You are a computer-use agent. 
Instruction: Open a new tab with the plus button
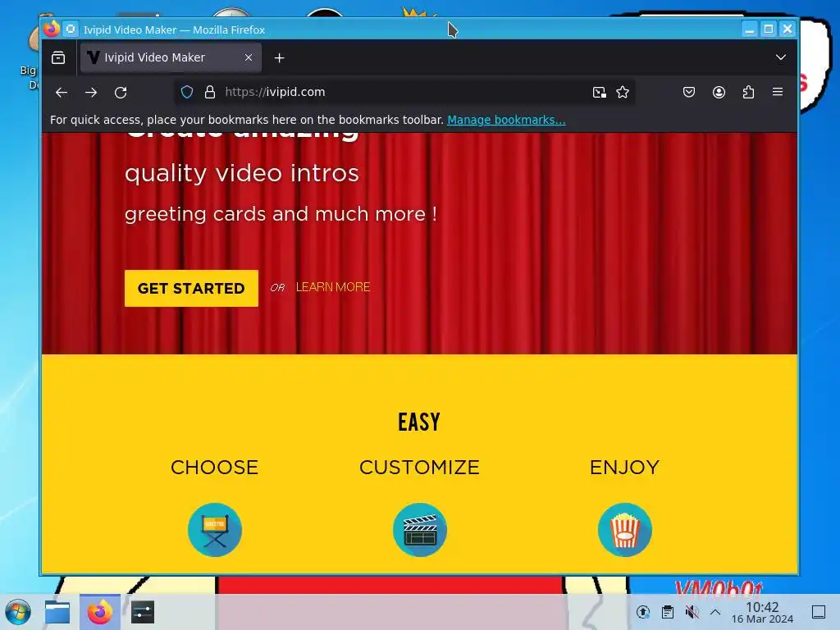click(x=279, y=58)
